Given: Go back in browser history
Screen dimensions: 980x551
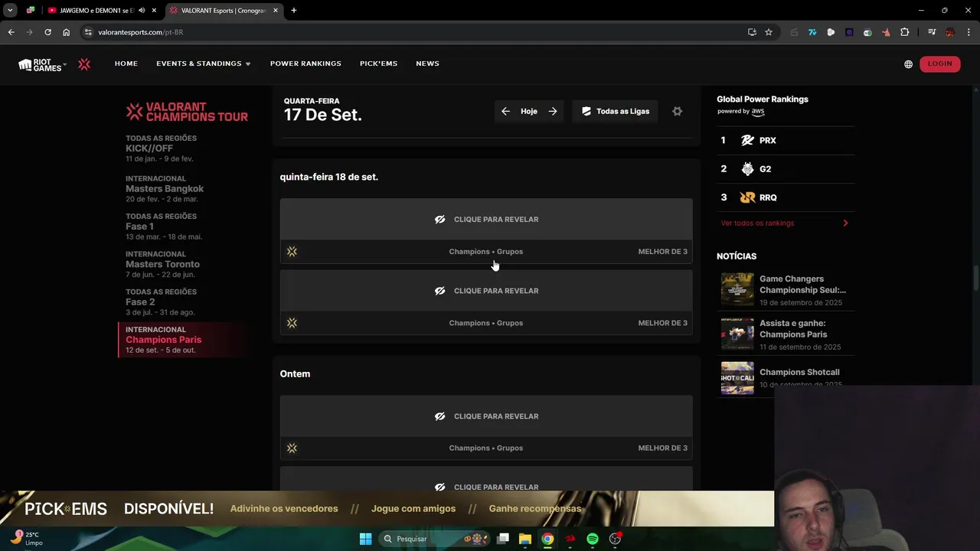Looking at the screenshot, I should [11, 32].
